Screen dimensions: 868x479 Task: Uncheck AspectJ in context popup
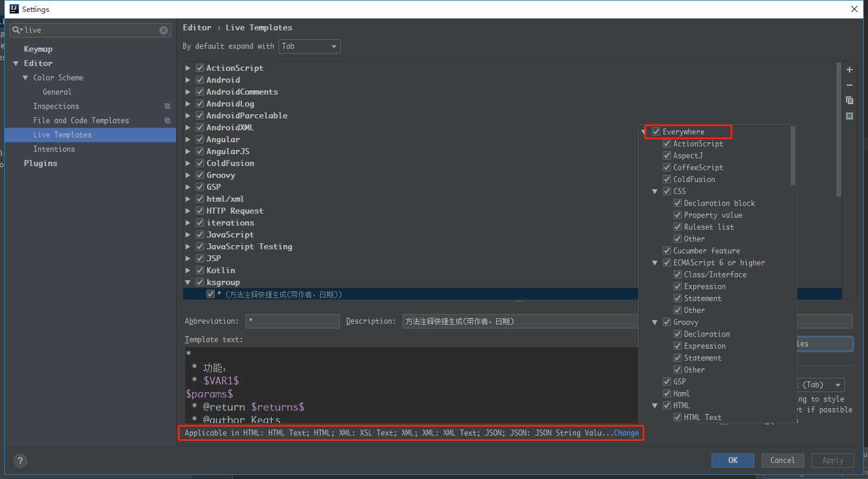point(667,155)
